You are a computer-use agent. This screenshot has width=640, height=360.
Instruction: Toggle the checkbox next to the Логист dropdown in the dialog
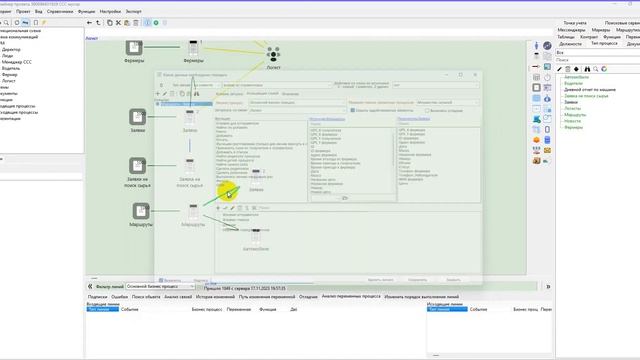[x=353, y=110]
